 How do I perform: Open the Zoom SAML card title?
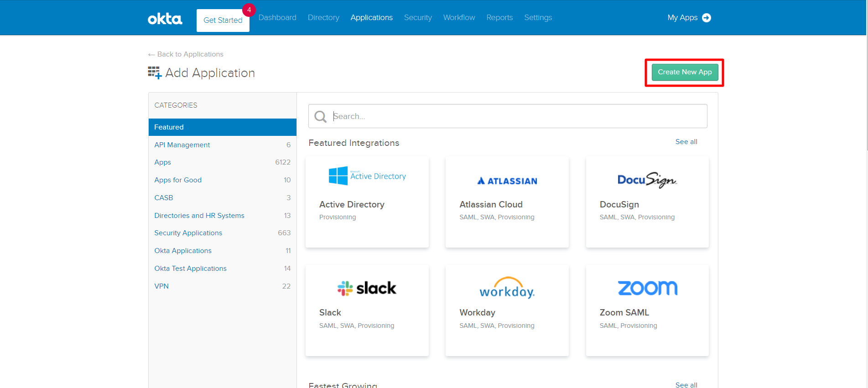tap(624, 313)
